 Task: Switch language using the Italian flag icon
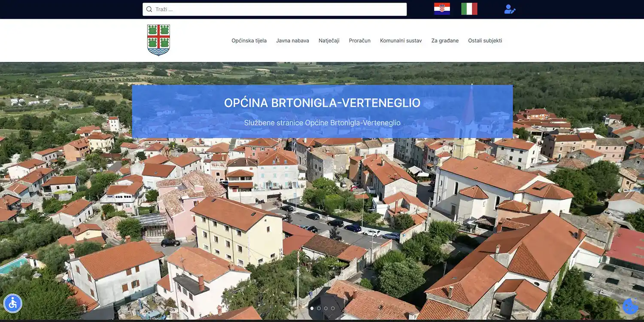coord(470,9)
